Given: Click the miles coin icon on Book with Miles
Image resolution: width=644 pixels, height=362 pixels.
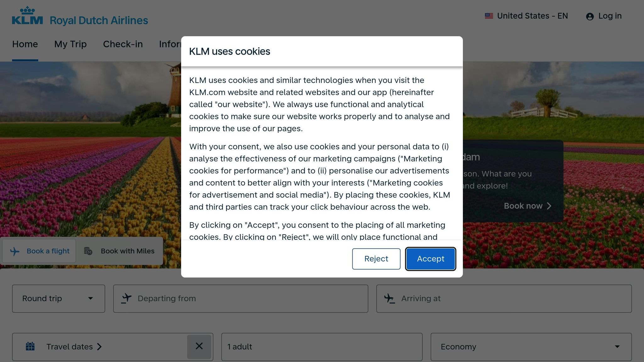Looking at the screenshot, I should click(88, 251).
